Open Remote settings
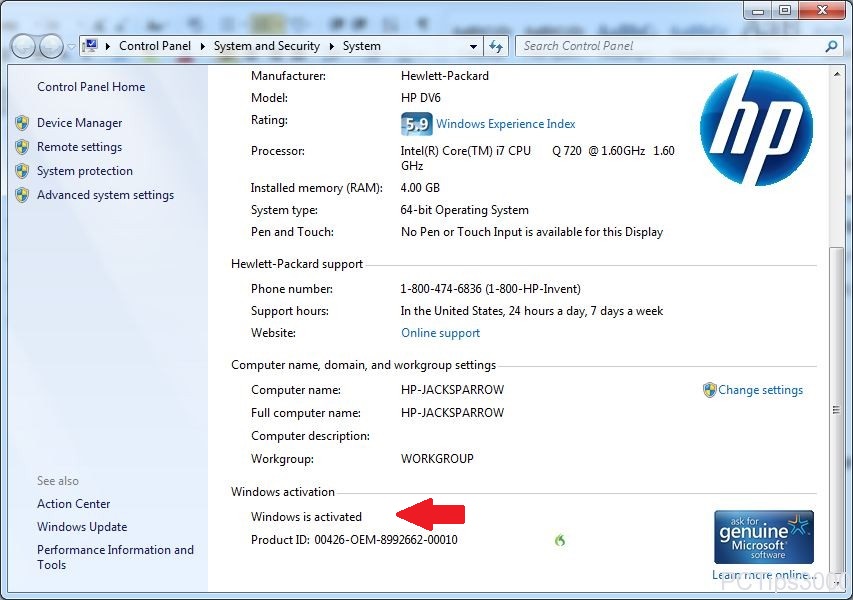 [x=79, y=147]
